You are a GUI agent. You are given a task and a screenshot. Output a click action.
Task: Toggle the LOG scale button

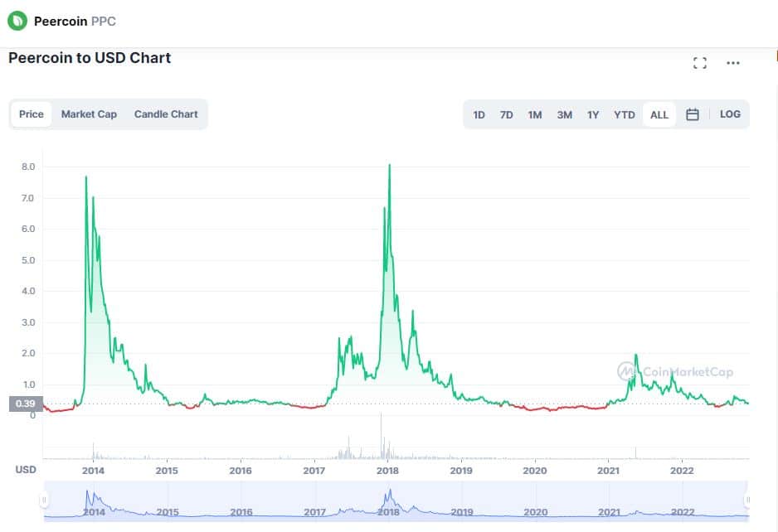click(730, 114)
